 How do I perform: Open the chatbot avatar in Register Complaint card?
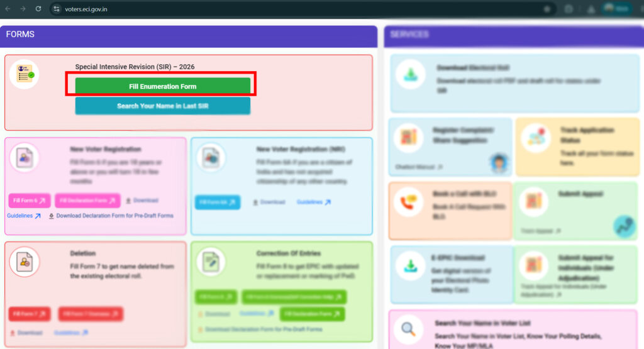(x=499, y=163)
